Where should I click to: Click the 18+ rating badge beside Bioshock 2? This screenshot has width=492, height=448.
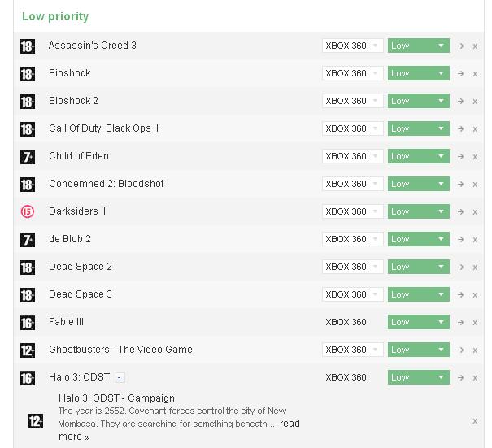[28, 102]
